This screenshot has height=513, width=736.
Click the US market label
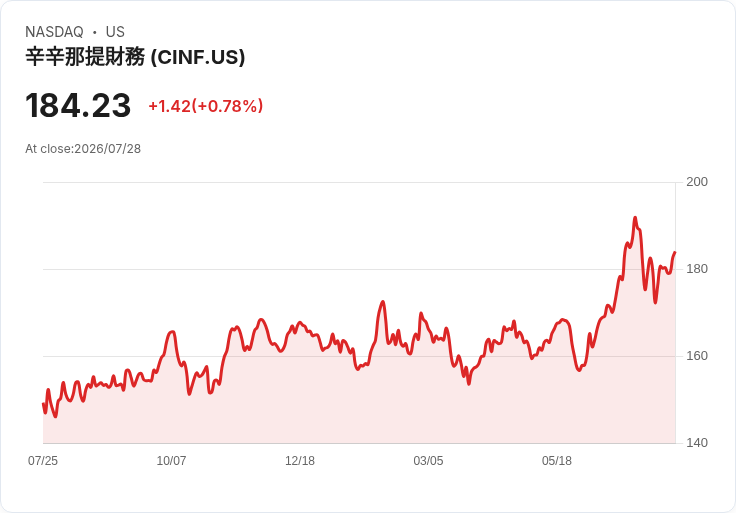(x=115, y=32)
